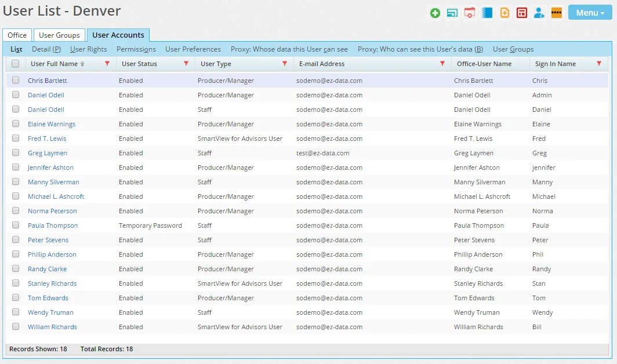Switch to the User Groups tab
This screenshot has width=617, height=364.
[x=59, y=35]
